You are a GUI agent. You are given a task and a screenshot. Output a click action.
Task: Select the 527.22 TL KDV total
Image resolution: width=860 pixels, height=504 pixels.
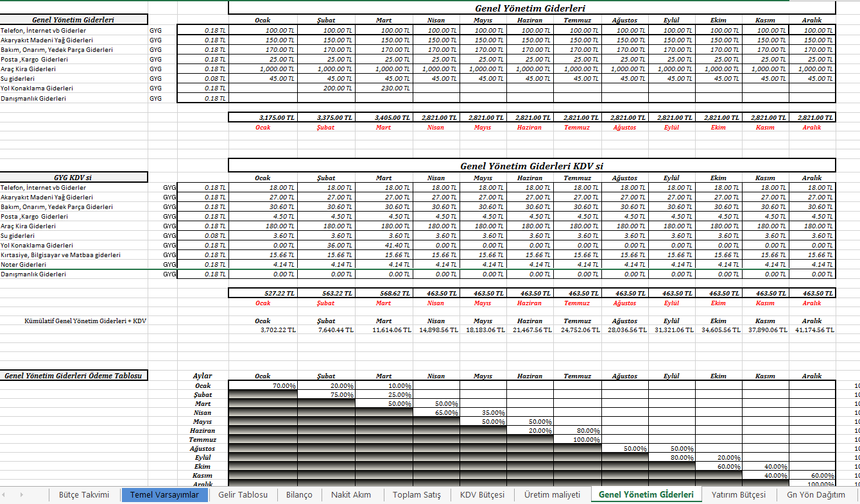coord(262,293)
